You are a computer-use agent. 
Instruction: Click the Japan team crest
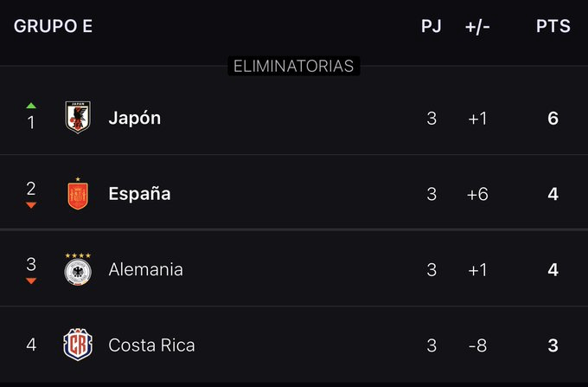tap(78, 118)
